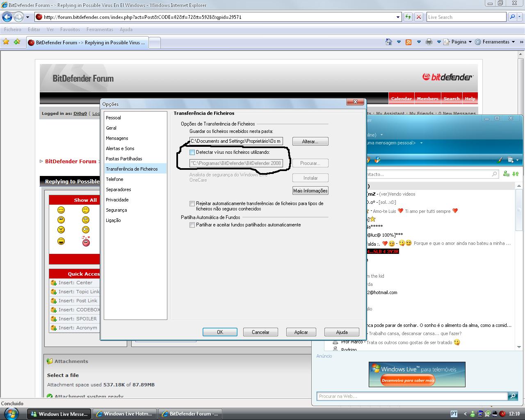Click the orange RSS feeds icon
This screenshot has width=525, height=420.
[409, 42]
